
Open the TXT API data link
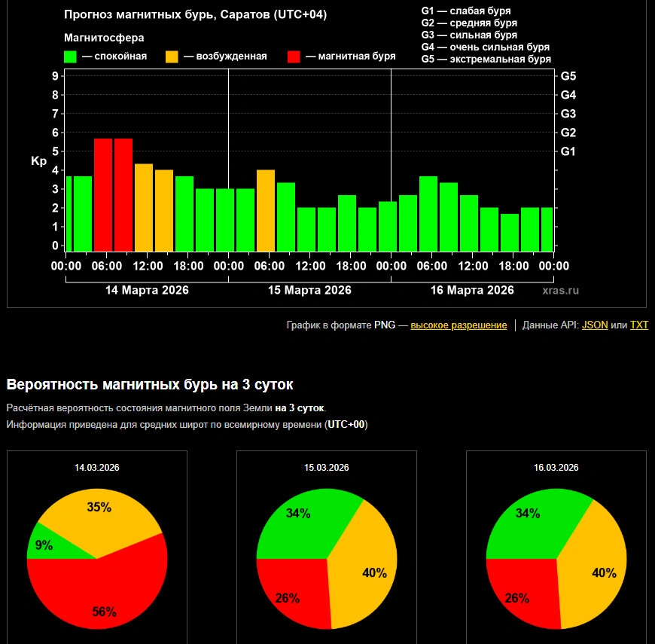tap(638, 325)
